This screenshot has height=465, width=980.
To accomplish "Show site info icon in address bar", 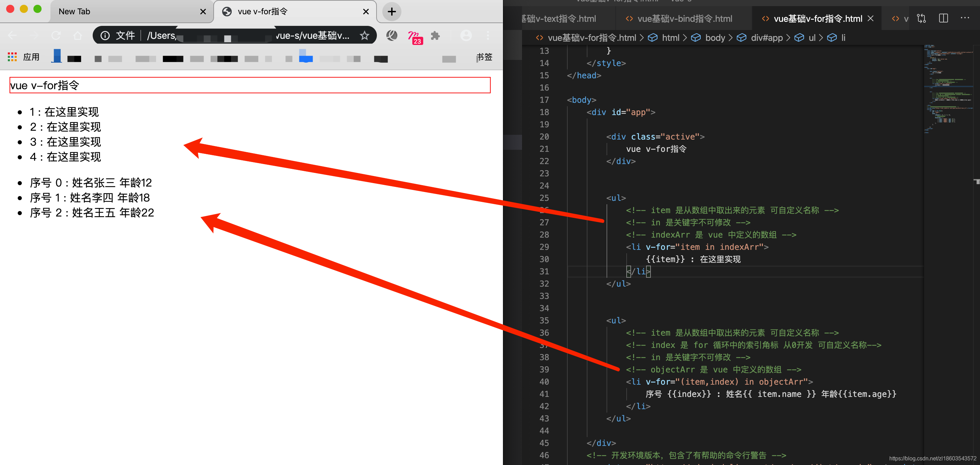I will click(x=105, y=36).
